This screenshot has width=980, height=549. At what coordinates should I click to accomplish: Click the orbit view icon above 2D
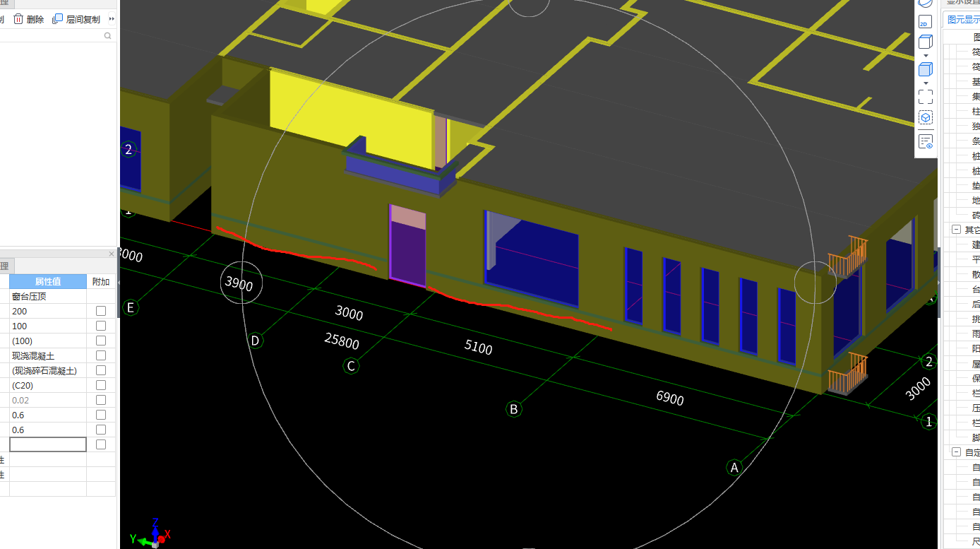925,4
